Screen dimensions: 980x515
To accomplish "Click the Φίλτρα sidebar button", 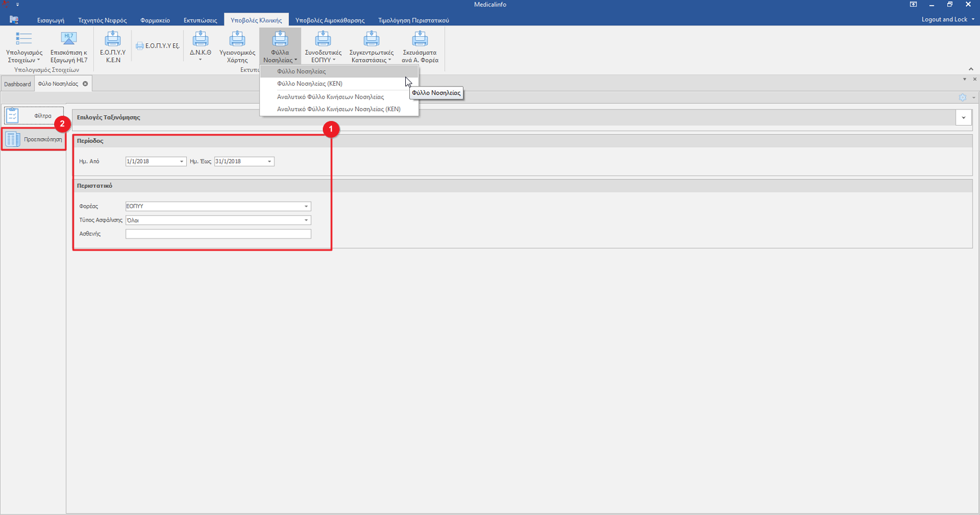I will click(x=34, y=116).
